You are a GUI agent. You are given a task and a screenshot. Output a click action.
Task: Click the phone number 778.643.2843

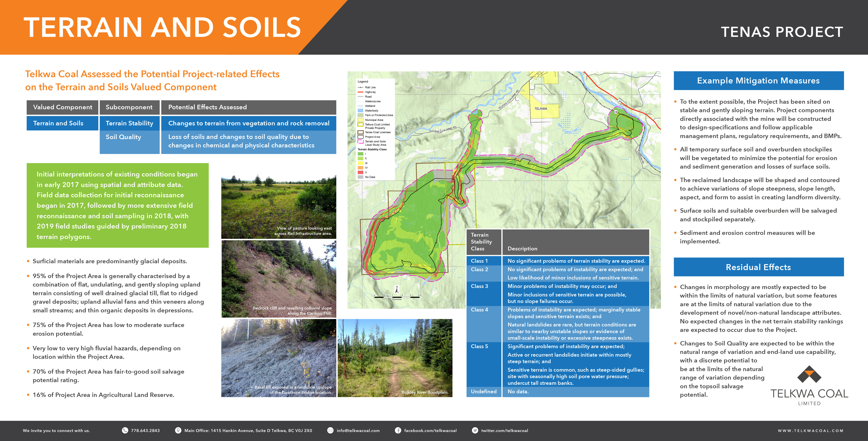tap(145, 431)
